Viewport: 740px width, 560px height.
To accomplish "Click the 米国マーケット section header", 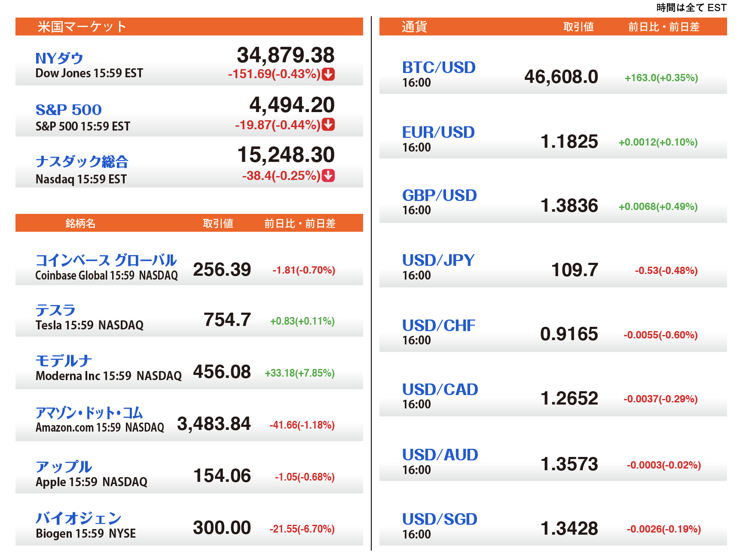I will pos(82,27).
